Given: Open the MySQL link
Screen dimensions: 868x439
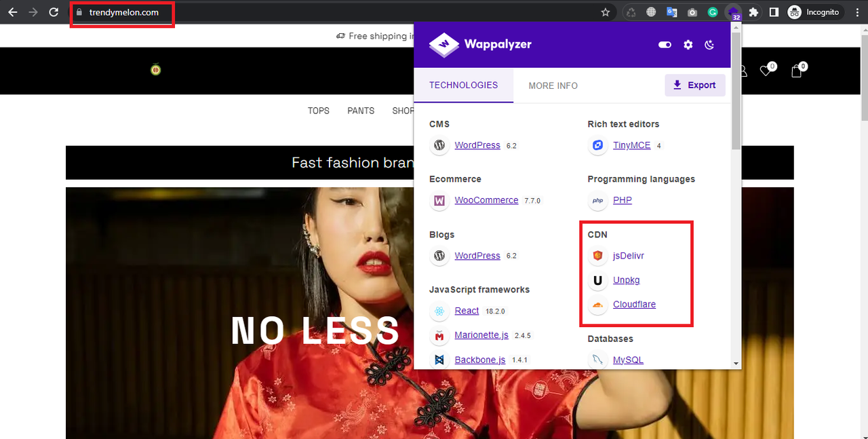Looking at the screenshot, I should click(x=628, y=360).
